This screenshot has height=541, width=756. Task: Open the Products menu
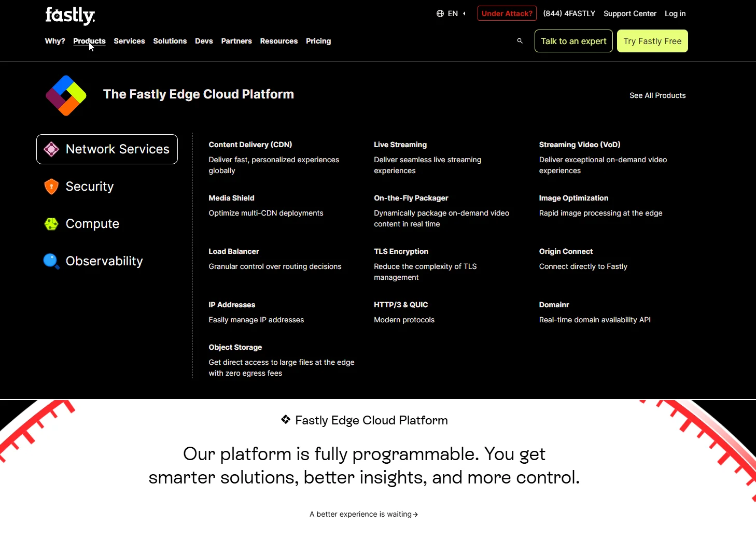[89, 41]
